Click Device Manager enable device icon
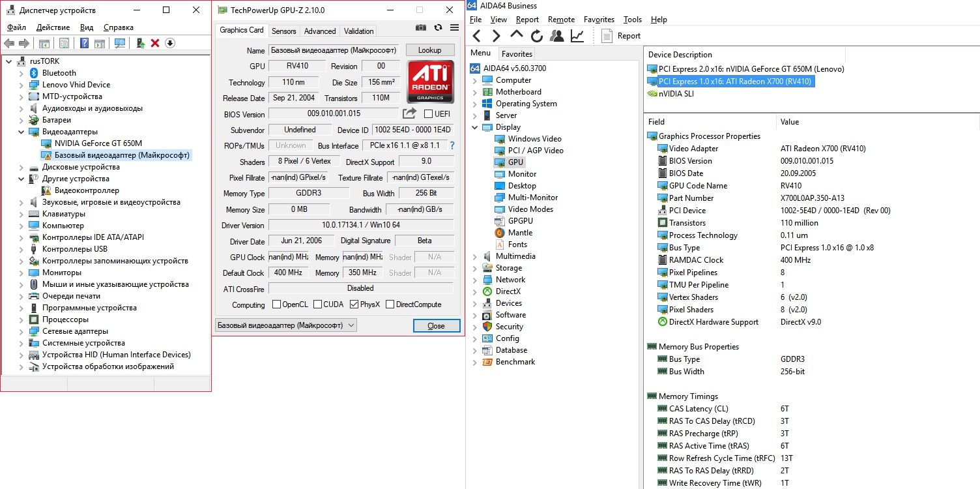The width and height of the screenshot is (980, 489). coord(140,43)
